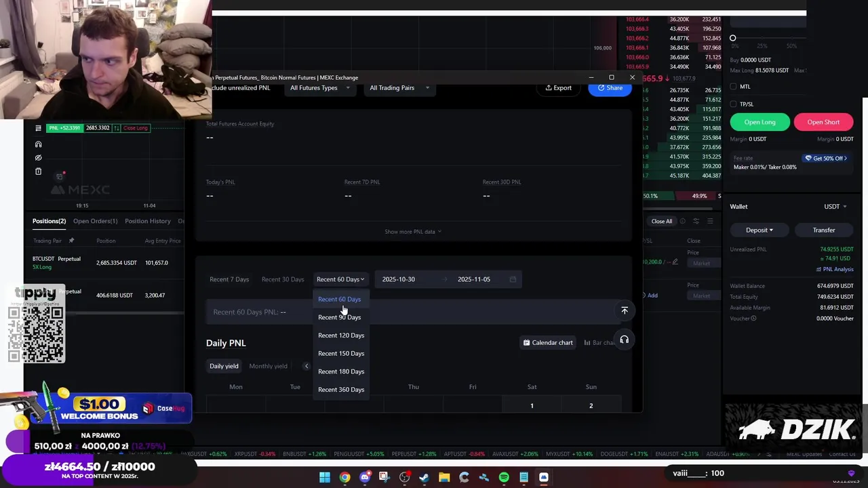Collapse the Recent 60 Days dropdown
This screenshot has height=488, width=868.
340,279
